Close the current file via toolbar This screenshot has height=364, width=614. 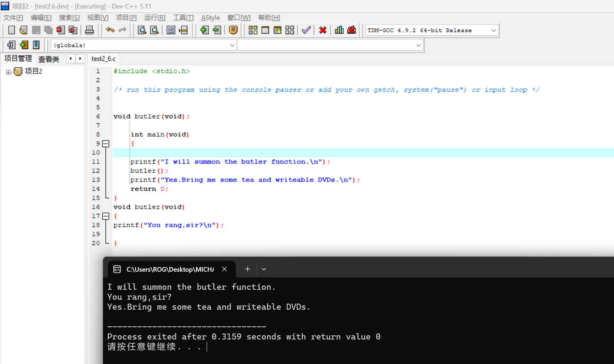click(61, 30)
